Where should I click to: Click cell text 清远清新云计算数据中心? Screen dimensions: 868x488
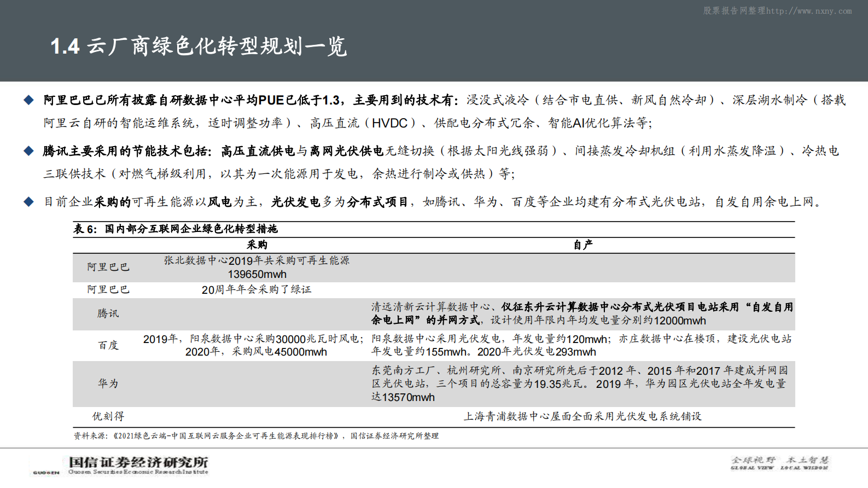click(430, 307)
